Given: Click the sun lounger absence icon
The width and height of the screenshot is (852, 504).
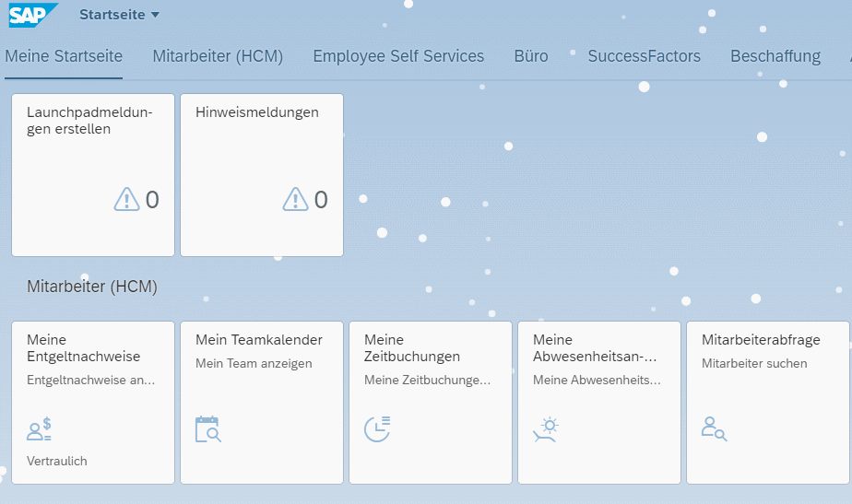Looking at the screenshot, I should pyautogui.click(x=546, y=429).
